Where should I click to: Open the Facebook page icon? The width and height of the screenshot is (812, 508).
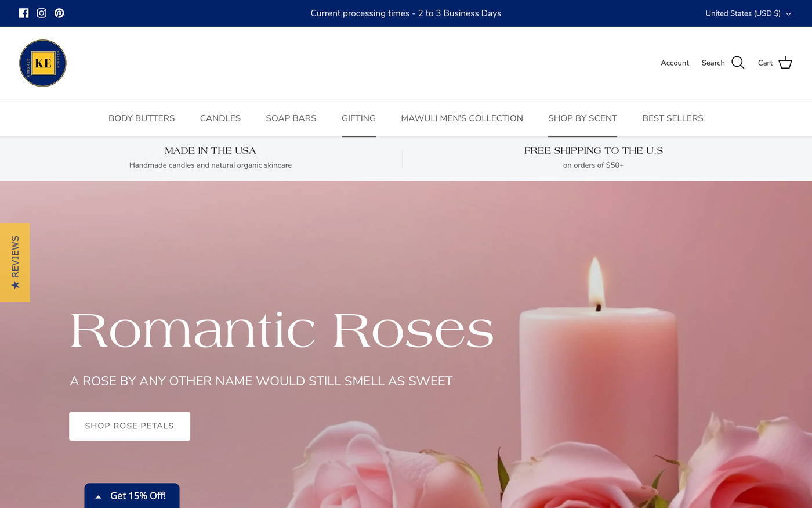24,13
